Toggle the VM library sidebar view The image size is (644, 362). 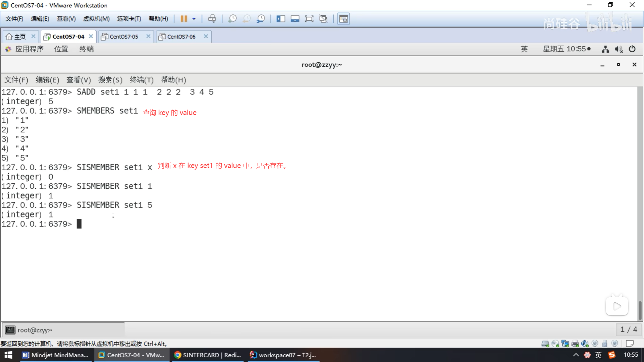pyautogui.click(x=280, y=19)
